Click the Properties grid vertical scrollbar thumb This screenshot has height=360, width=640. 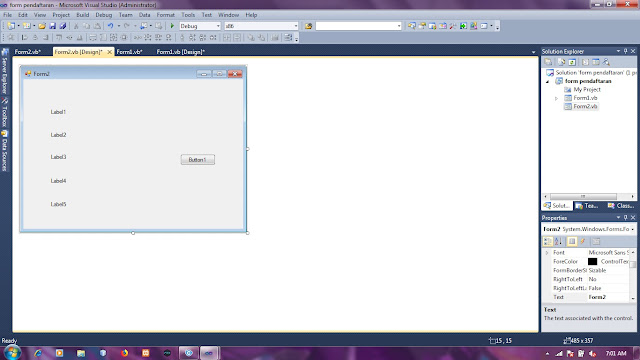tap(633, 264)
